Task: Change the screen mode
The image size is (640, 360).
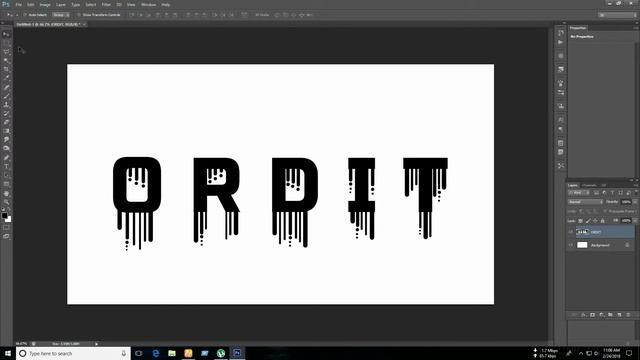Action: [6, 236]
